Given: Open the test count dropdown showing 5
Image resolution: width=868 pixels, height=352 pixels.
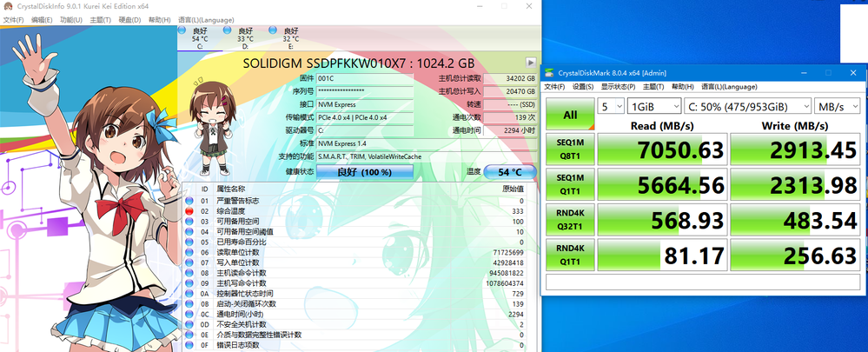Looking at the screenshot, I should tap(613, 107).
